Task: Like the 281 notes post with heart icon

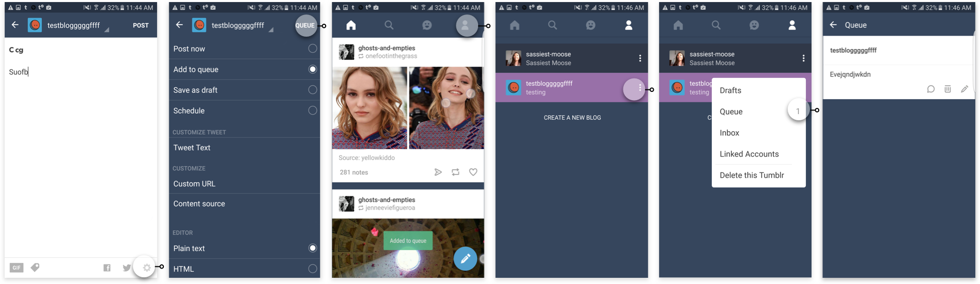Action: (473, 172)
